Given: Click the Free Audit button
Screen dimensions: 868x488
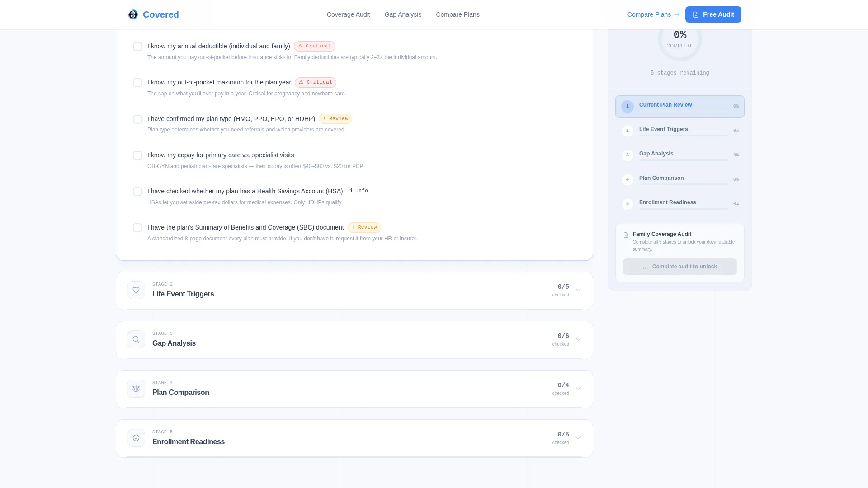Looking at the screenshot, I should tap(713, 14).
